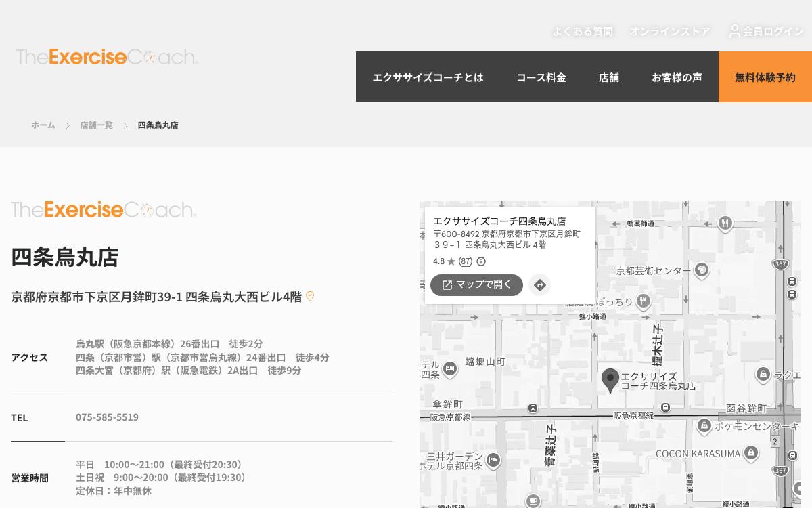Click 烏丸駅 access line text
This screenshot has width=812, height=508.
169,344
